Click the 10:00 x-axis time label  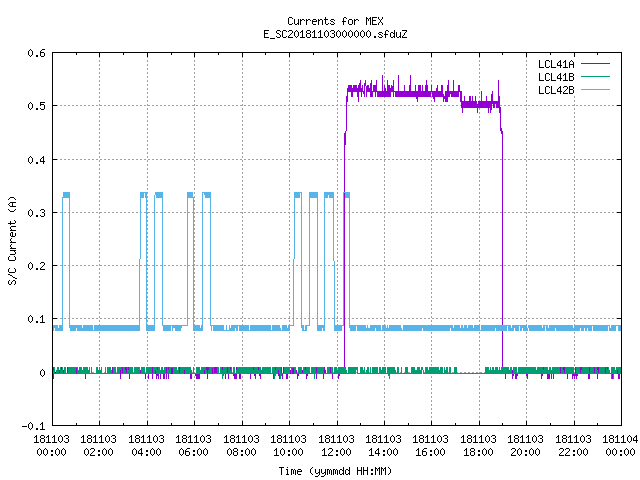pos(288,452)
